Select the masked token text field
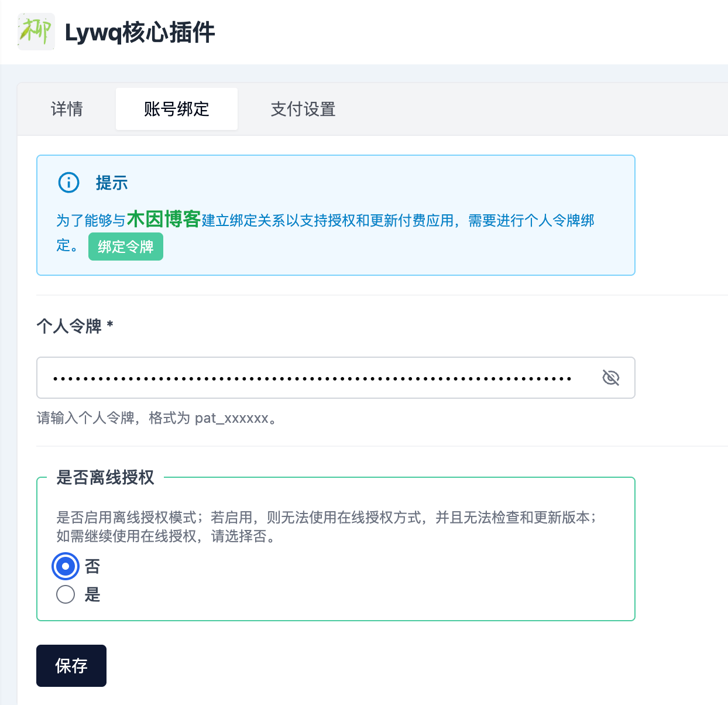 tap(293, 378)
